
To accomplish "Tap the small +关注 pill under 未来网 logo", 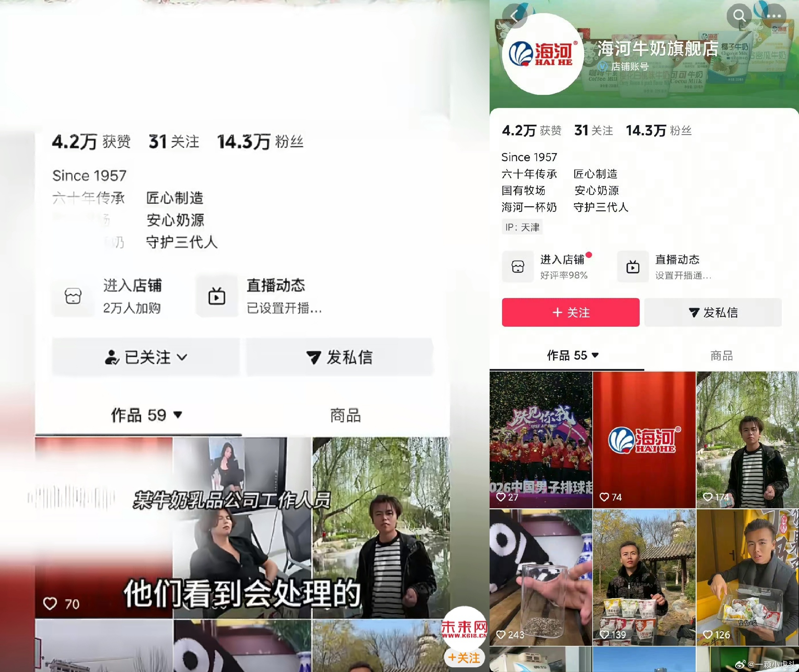I will tap(464, 657).
